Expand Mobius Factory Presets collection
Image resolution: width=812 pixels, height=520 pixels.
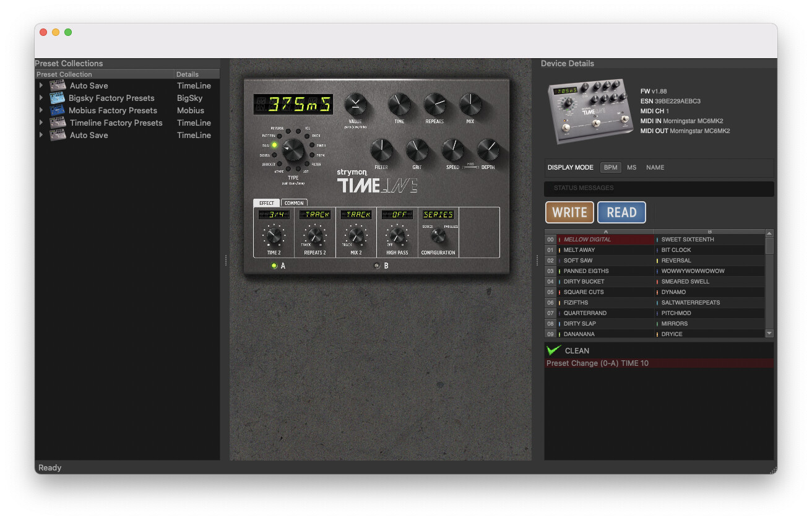[41, 110]
